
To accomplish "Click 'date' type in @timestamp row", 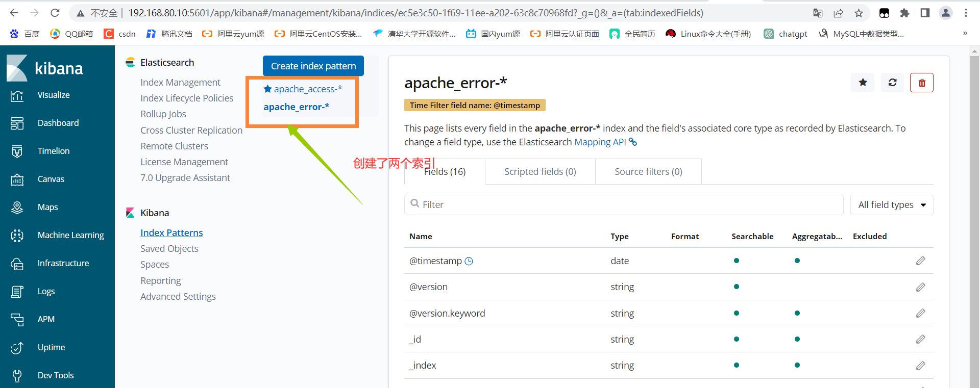I will pyautogui.click(x=620, y=261).
